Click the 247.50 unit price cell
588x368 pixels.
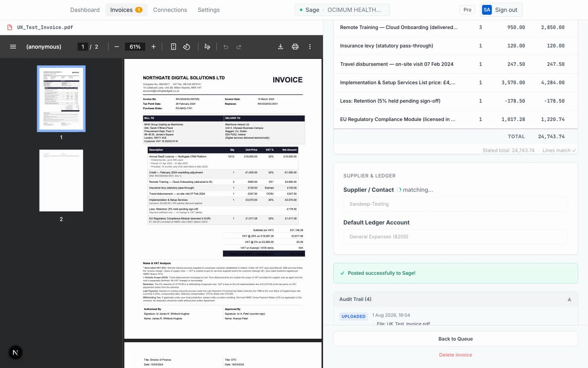click(516, 64)
